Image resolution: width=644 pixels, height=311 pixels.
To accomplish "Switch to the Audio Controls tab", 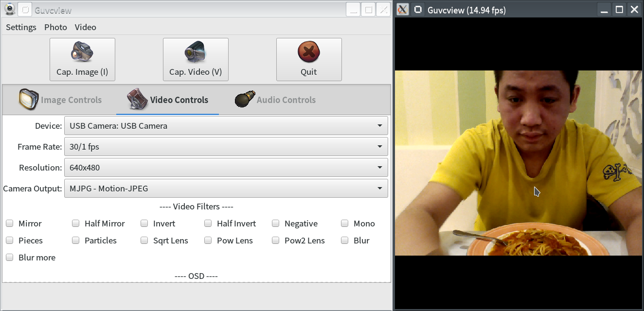I will tap(286, 100).
